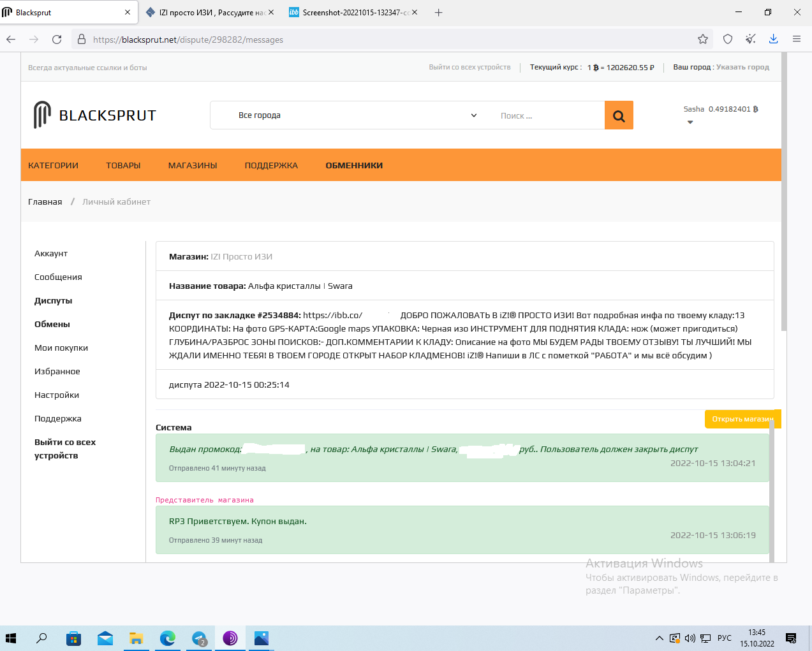812x651 pixels.
Task: Click 'Название товара: Альфа кристаллы | Swara' row
Action: [464, 286]
